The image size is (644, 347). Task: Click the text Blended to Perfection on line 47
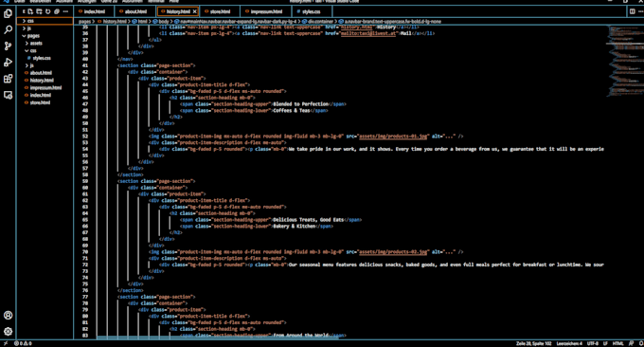click(x=300, y=104)
